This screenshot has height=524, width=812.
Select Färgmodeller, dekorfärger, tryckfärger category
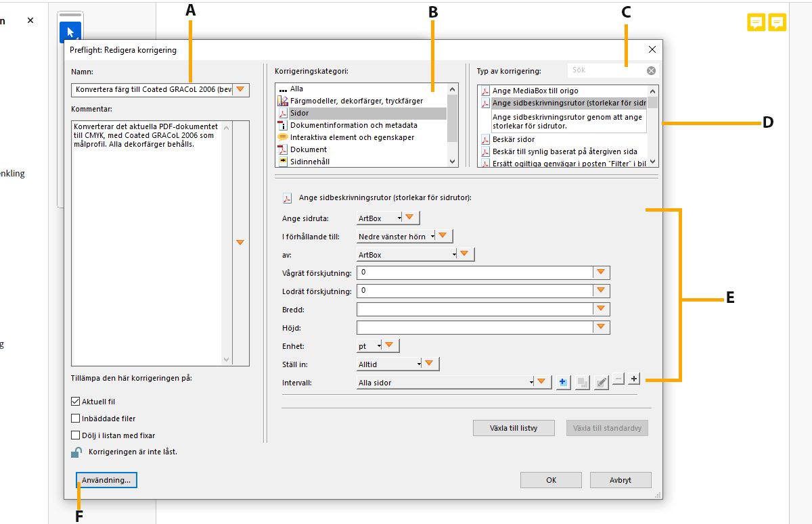[361, 101]
